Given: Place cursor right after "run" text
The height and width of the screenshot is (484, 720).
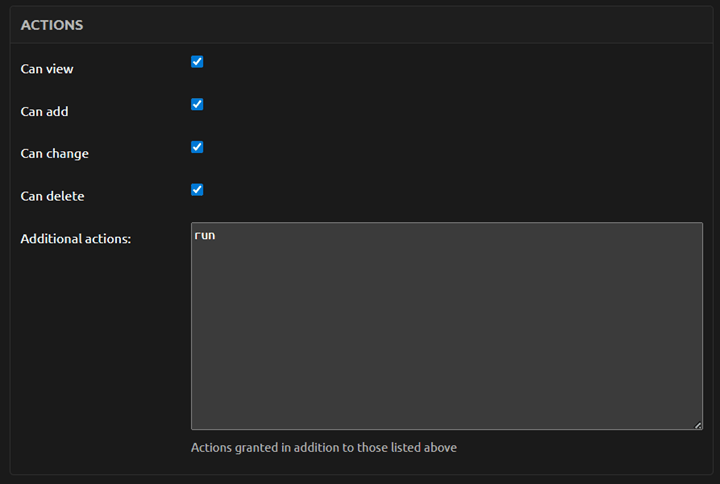Looking at the screenshot, I should tap(217, 235).
